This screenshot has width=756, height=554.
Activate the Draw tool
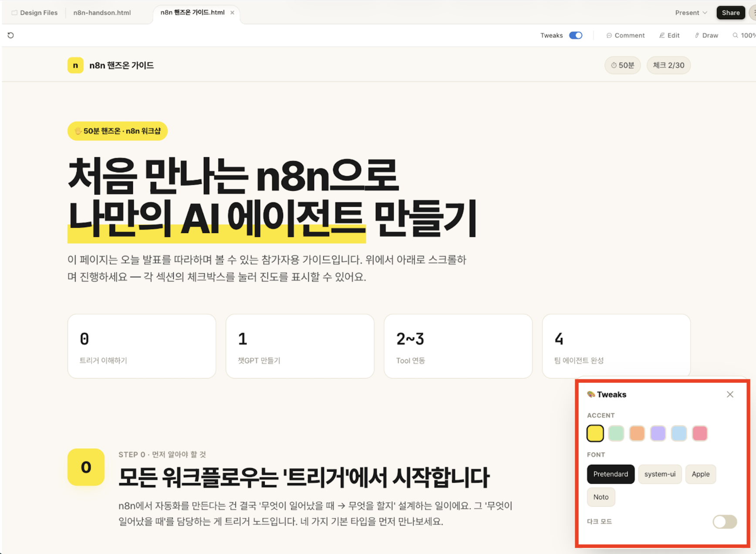coord(706,35)
